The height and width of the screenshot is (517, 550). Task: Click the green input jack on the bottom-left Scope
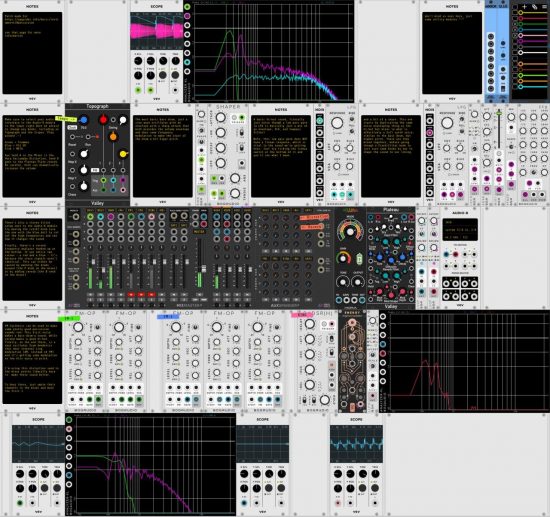tap(20, 503)
